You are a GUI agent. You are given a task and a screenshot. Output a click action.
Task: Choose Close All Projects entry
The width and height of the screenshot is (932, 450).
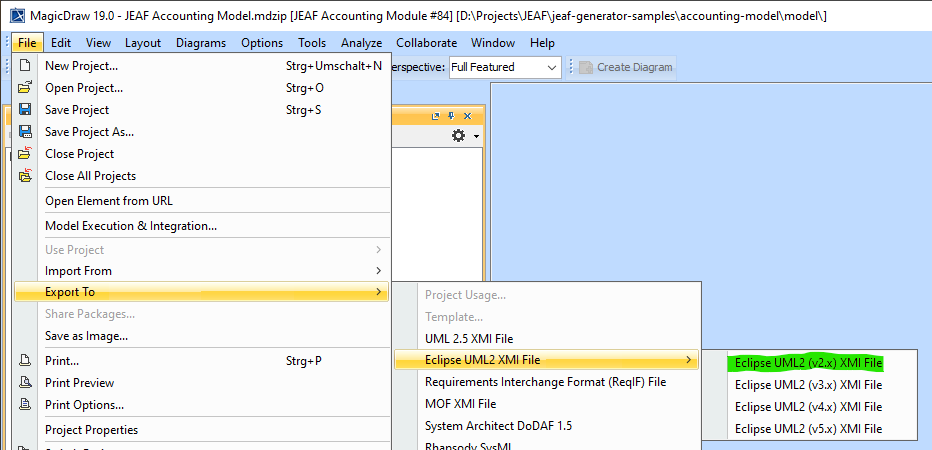pyautogui.click(x=201, y=176)
